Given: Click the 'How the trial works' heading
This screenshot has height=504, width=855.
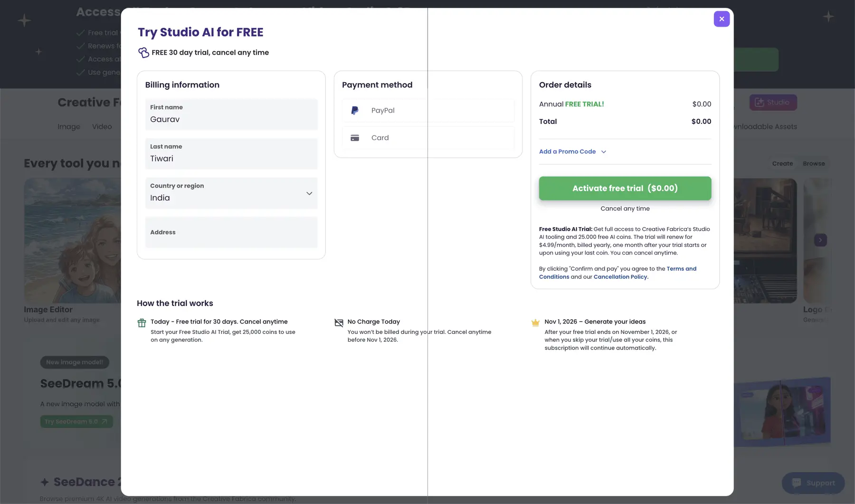Looking at the screenshot, I should (x=175, y=303).
